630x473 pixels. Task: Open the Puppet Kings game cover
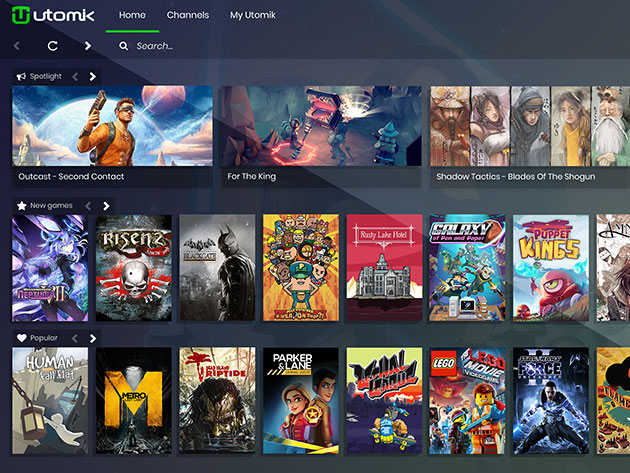[551, 268]
